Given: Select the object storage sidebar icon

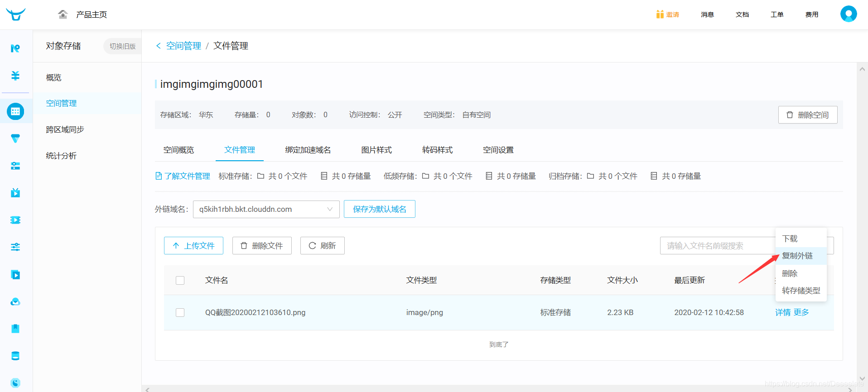Looking at the screenshot, I should point(15,111).
